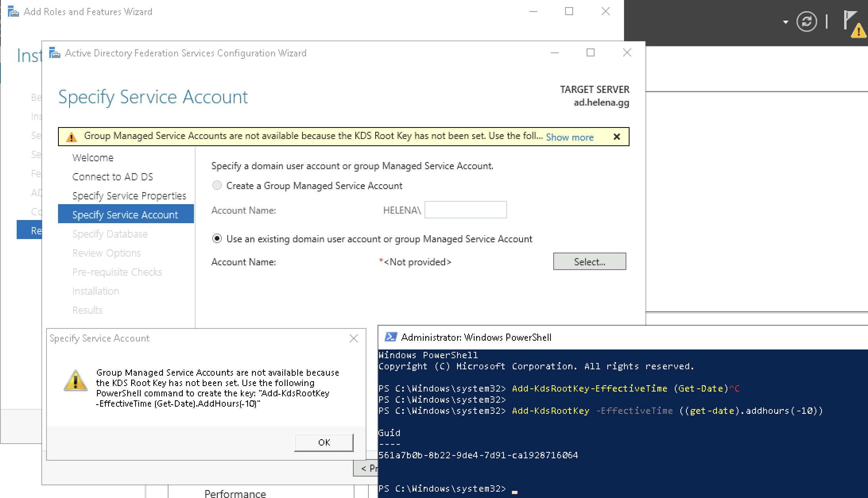Screen dimensions: 868x498
Task: Open the Specify Service Properties step
Action: pyautogui.click(x=129, y=196)
